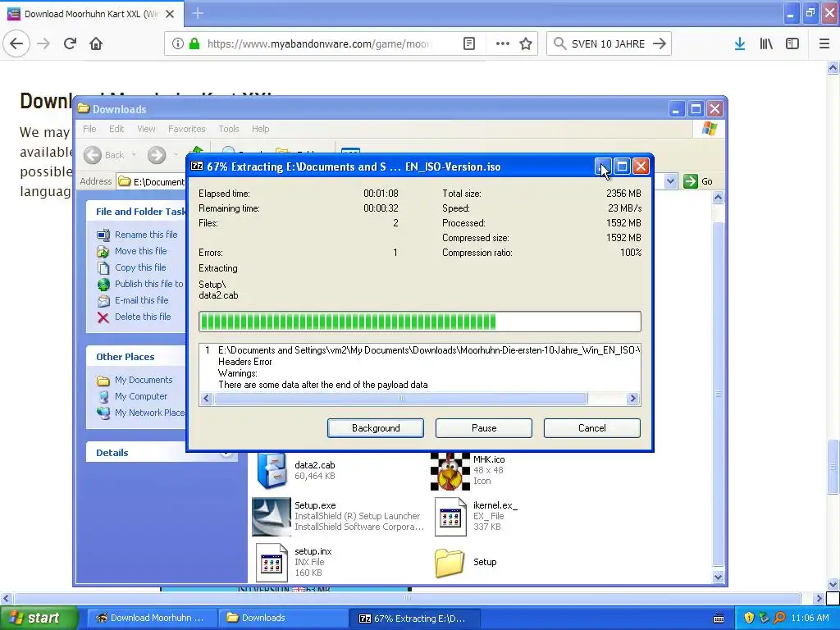Click Forward arrow in Downloads window
This screenshot has height=630, width=840.
point(157,155)
